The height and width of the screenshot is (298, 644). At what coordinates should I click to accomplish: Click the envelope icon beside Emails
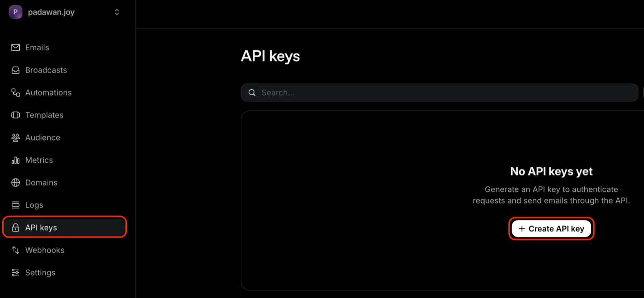16,48
